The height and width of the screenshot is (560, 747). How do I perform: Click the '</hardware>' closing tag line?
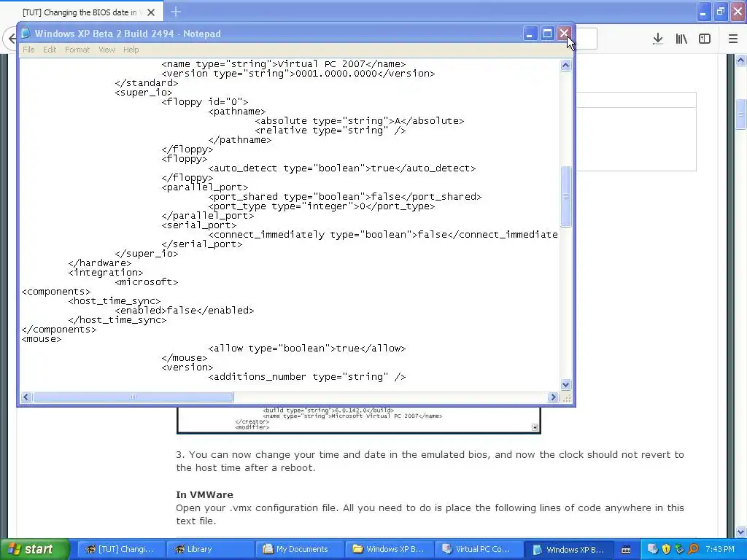tap(99, 262)
